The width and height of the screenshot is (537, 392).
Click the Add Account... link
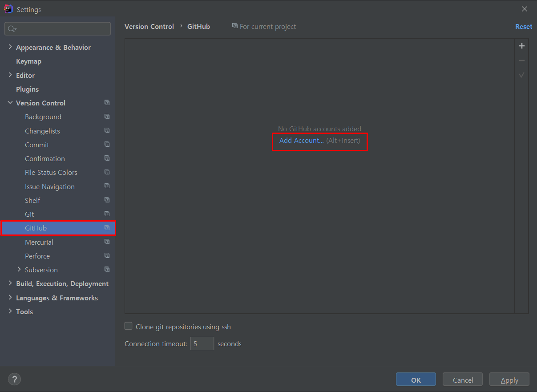click(x=301, y=141)
